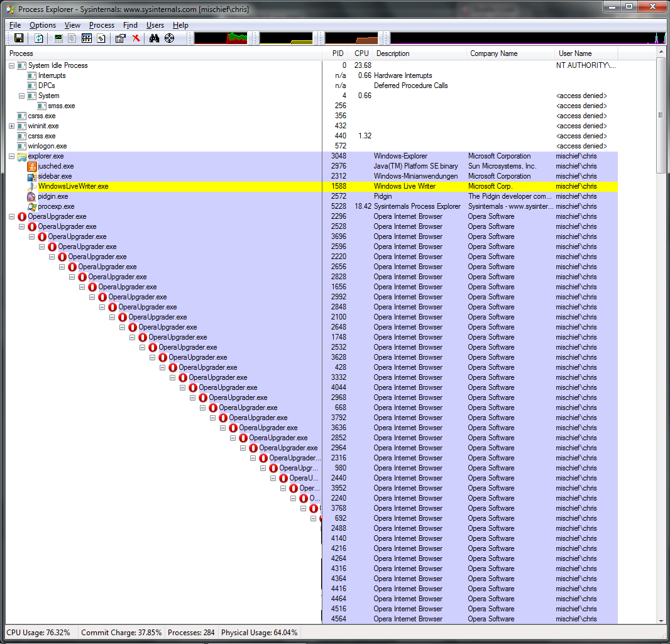Viewport: 670px width, 644px height.
Task: Open Properties via the toolbar icon
Action: click(x=121, y=38)
